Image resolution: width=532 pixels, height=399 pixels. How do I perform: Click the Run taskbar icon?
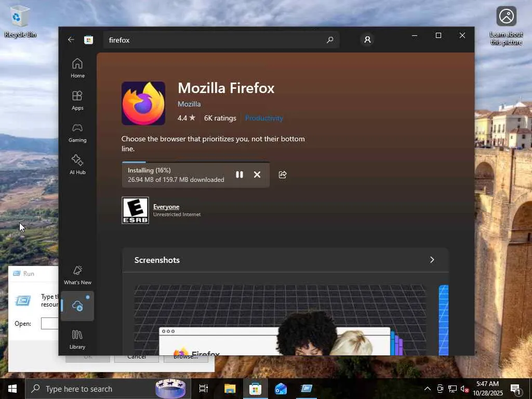306,389
